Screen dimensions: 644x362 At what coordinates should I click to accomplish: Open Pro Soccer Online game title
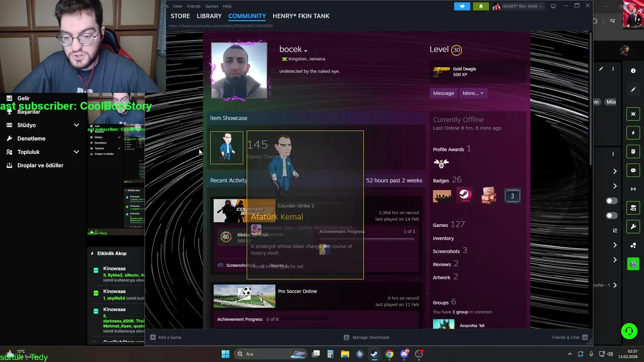click(297, 291)
